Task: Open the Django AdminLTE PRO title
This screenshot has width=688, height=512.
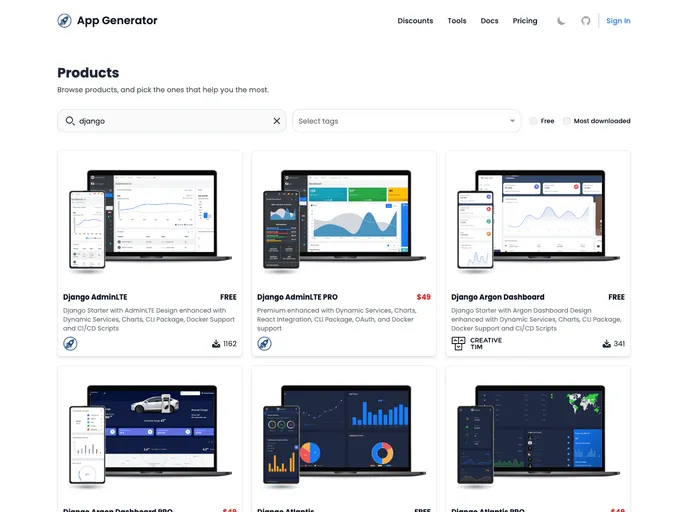Action: tap(297, 297)
